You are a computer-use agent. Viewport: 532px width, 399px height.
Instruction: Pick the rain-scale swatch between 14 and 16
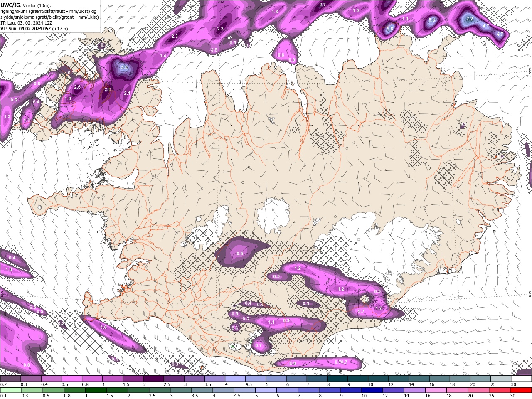coord(414,390)
